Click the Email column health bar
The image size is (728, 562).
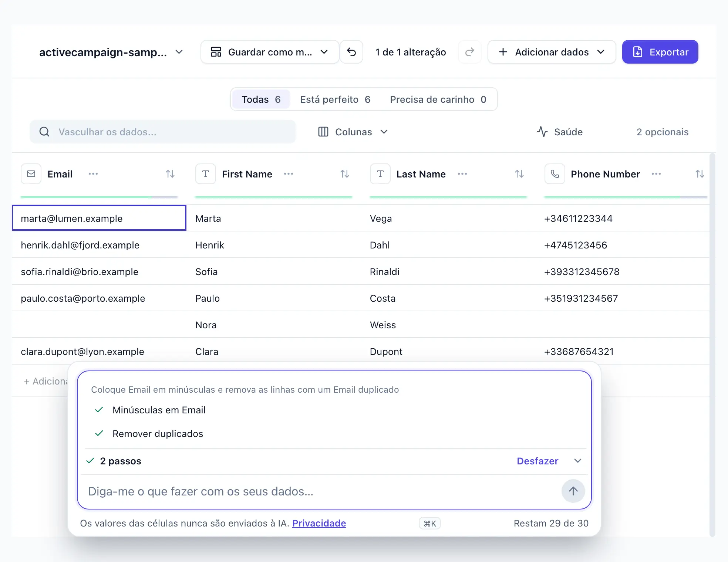coord(99,197)
